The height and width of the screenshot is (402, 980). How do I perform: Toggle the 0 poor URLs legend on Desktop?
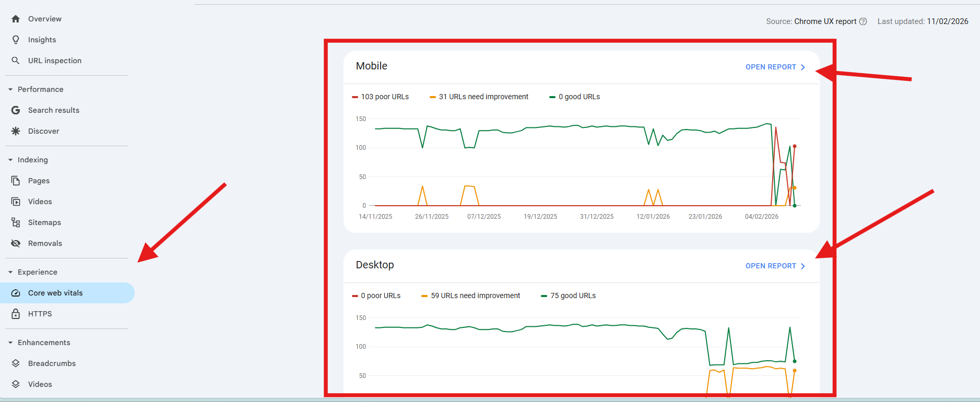click(376, 295)
